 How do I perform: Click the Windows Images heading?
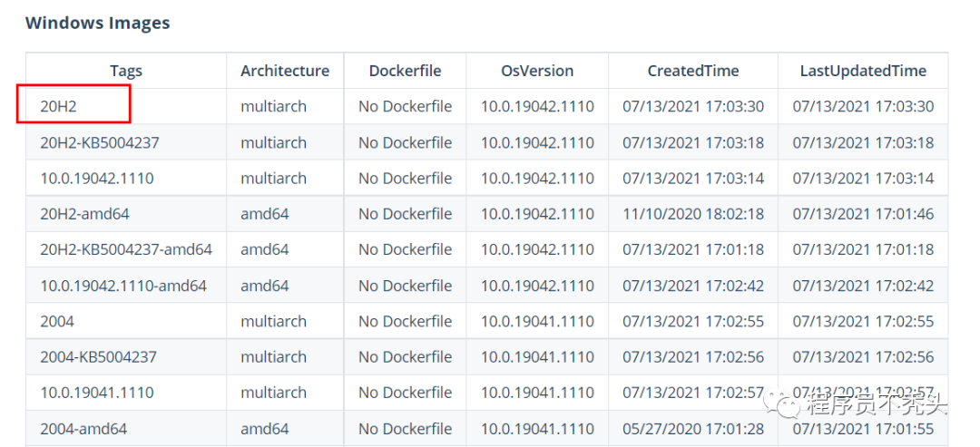98,23
